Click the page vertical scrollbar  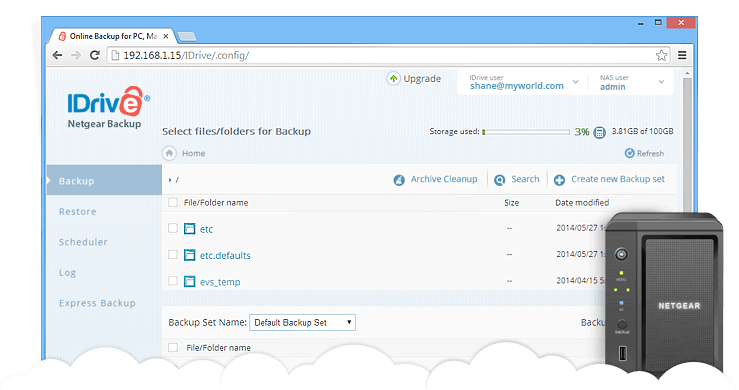coord(687,146)
